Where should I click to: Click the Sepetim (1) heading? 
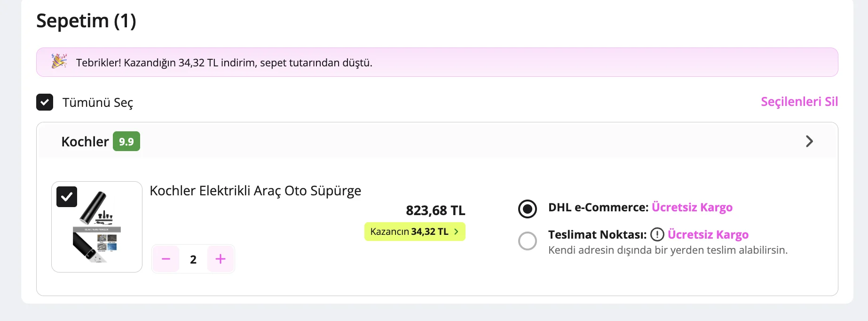click(86, 21)
